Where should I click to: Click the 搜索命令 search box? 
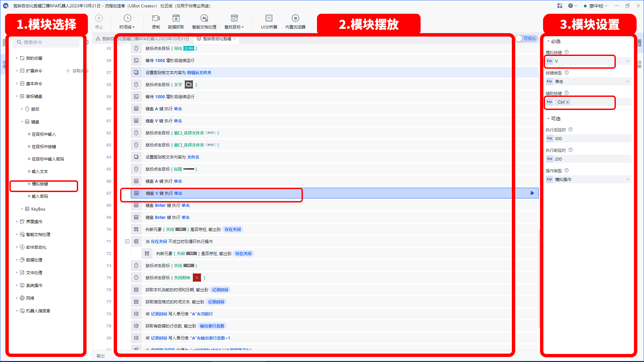pos(46,42)
